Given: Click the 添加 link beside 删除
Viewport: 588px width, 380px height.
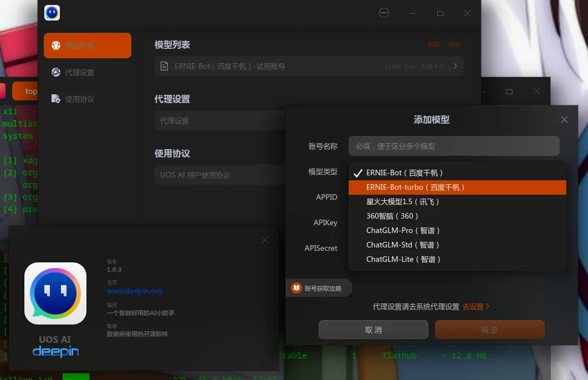Looking at the screenshot, I should pos(454,44).
